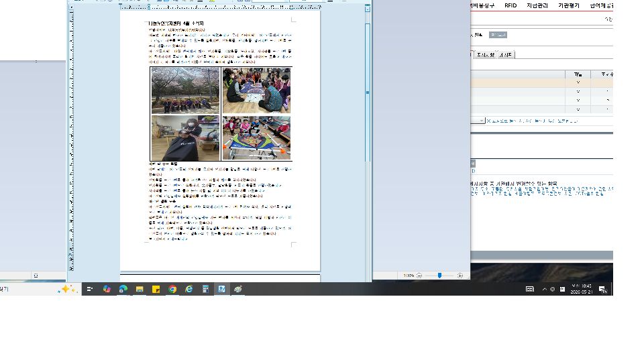
Task: Click the blue X link beside the dropdown
Action: pos(532,121)
